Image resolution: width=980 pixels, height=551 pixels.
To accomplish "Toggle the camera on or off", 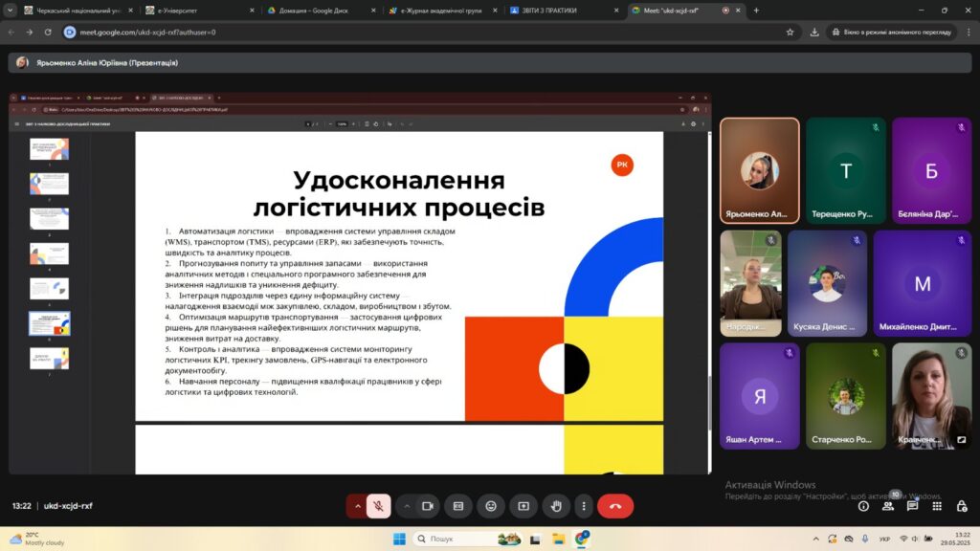I will pyautogui.click(x=428, y=506).
